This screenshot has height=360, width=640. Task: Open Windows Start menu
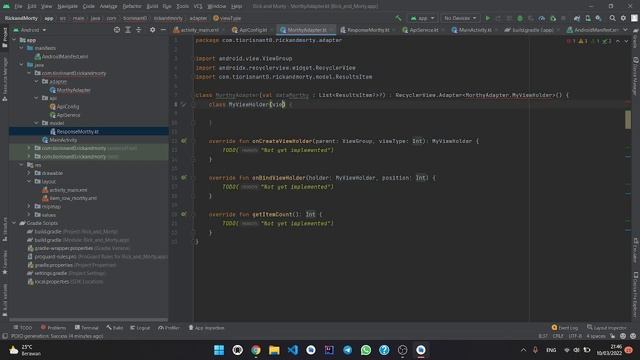(219, 350)
